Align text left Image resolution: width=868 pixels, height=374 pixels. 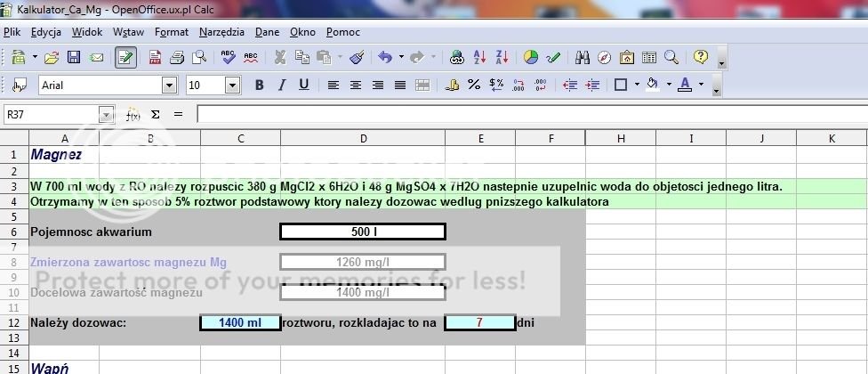[x=333, y=85]
